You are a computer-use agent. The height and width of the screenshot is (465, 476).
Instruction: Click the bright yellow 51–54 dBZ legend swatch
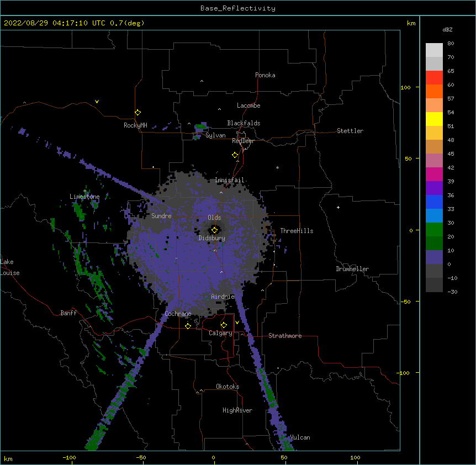click(x=434, y=119)
